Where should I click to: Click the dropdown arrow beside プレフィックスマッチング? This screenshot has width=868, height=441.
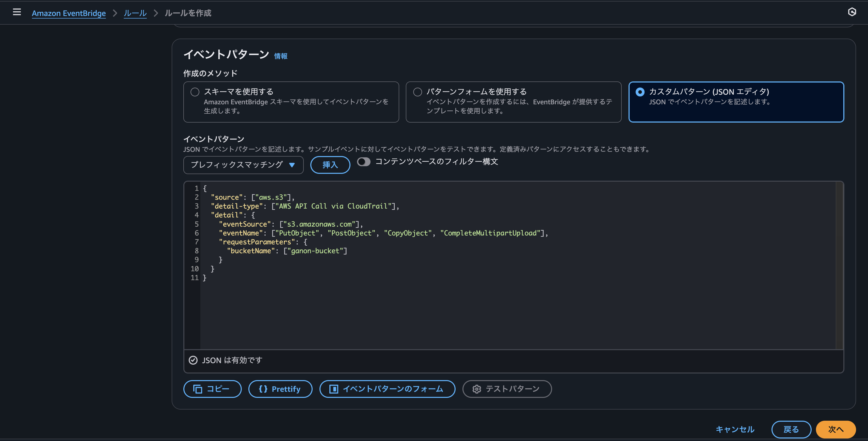292,165
